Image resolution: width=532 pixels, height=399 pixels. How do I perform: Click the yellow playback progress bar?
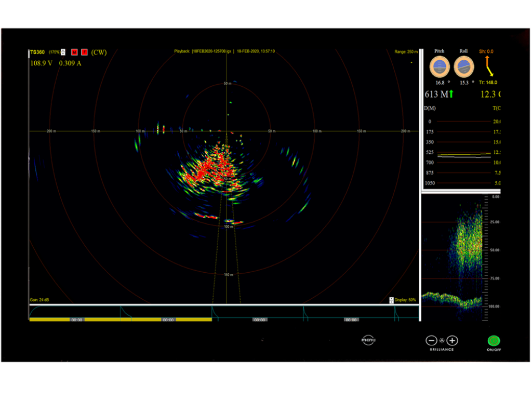pos(121,320)
